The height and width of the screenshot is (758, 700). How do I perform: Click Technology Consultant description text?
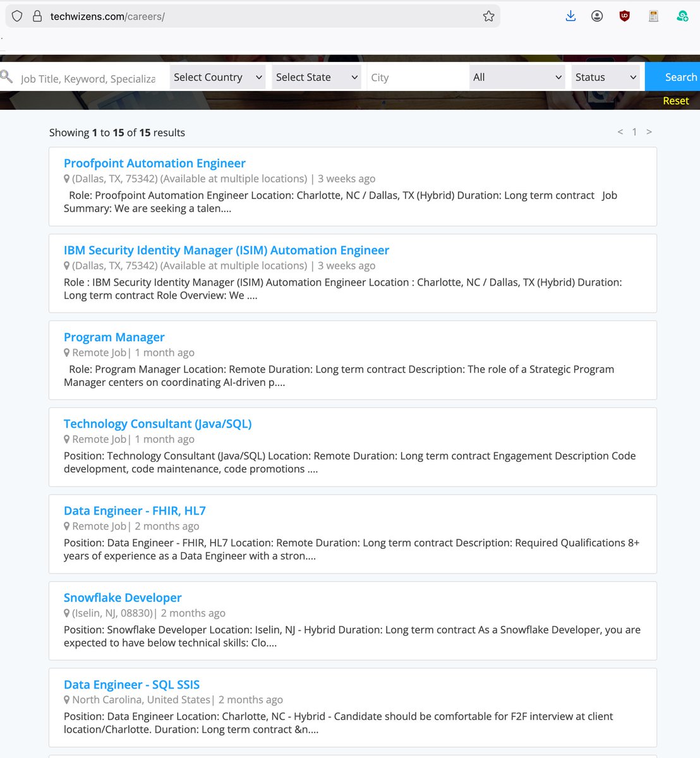[349, 462]
